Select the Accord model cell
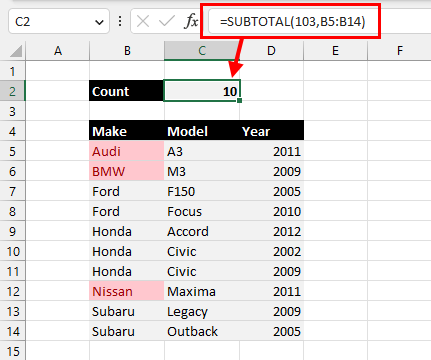Image resolution: width=431 pixels, height=360 pixels. 202,231
